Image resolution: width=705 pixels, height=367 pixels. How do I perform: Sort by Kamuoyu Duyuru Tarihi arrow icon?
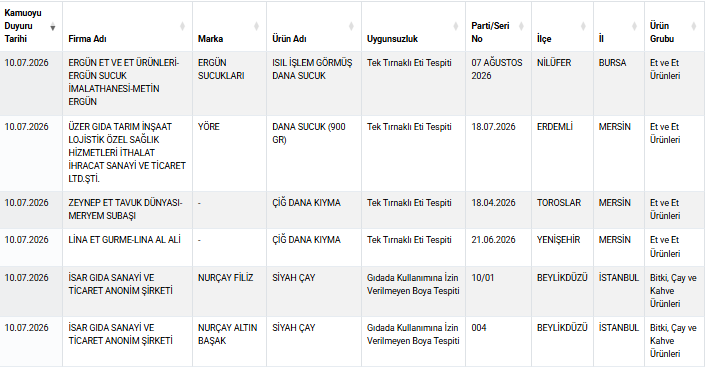[53, 27]
